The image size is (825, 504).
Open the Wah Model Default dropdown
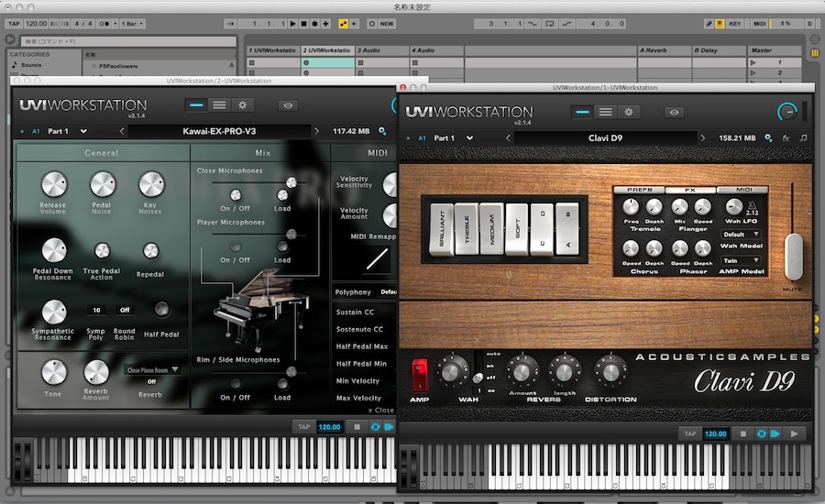(741, 234)
